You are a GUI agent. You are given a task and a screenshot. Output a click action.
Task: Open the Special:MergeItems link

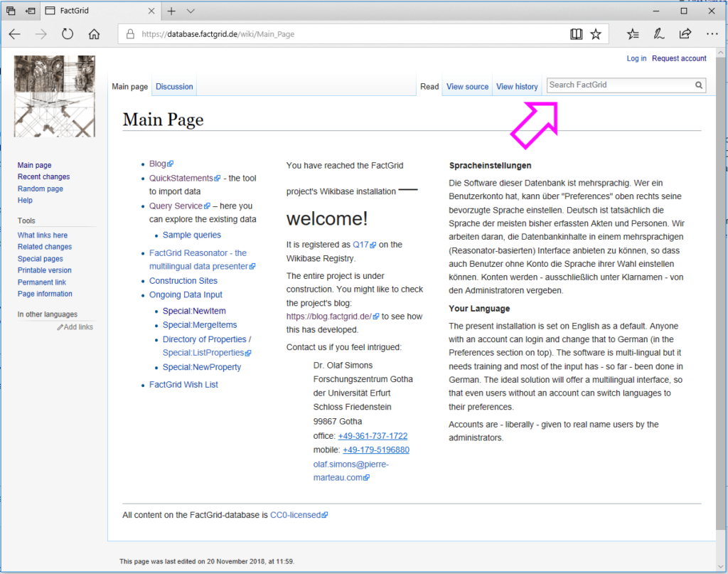coord(200,325)
